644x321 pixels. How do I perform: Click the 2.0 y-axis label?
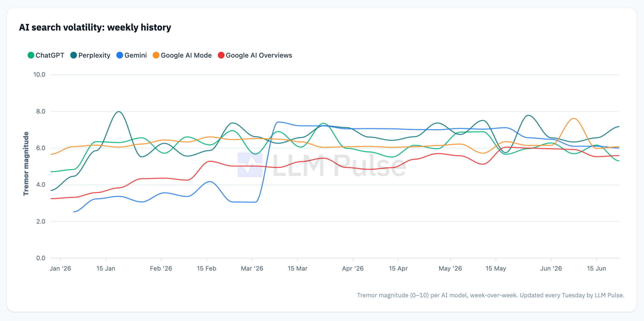click(41, 222)
